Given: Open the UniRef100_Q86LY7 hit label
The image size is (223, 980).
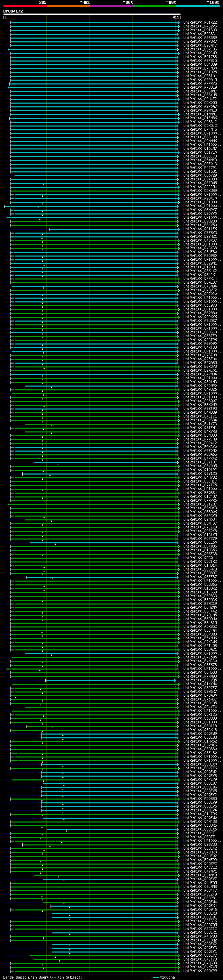Looking at the screenshot, I should click(x=200, y=955).
